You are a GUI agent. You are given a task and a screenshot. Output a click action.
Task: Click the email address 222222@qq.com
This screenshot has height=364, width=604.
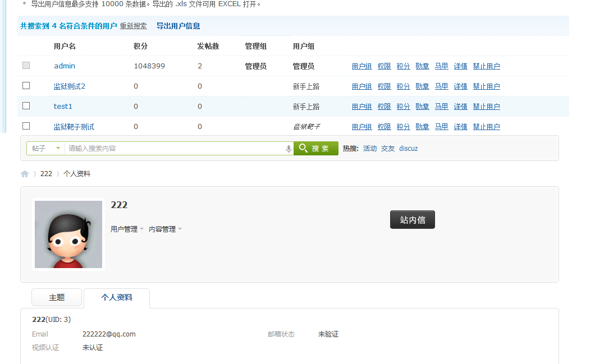click(x=109, y=334)
